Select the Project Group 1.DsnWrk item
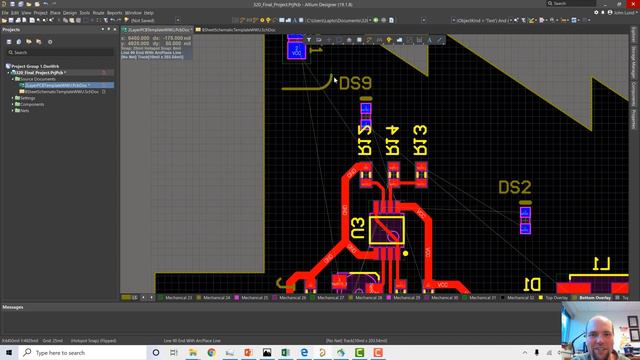The height and width of the screenshot is (360, 640). [33, 66]
